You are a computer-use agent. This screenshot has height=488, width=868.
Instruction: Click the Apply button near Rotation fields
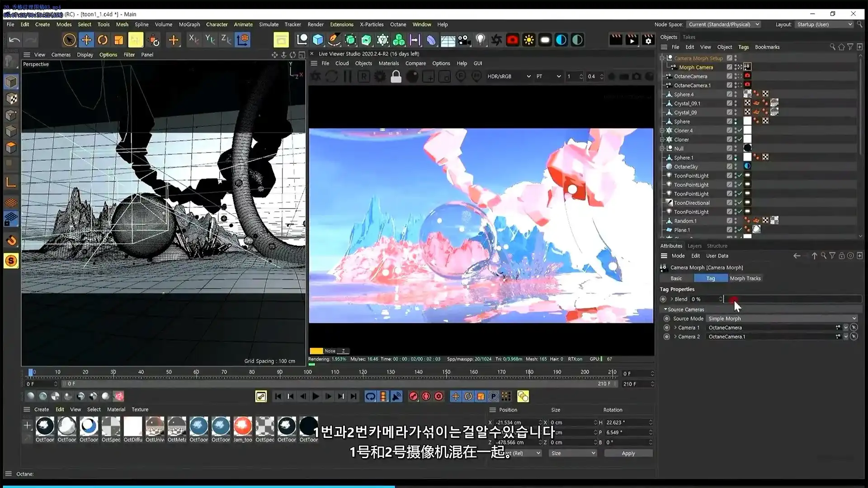(x=628, y=453)
